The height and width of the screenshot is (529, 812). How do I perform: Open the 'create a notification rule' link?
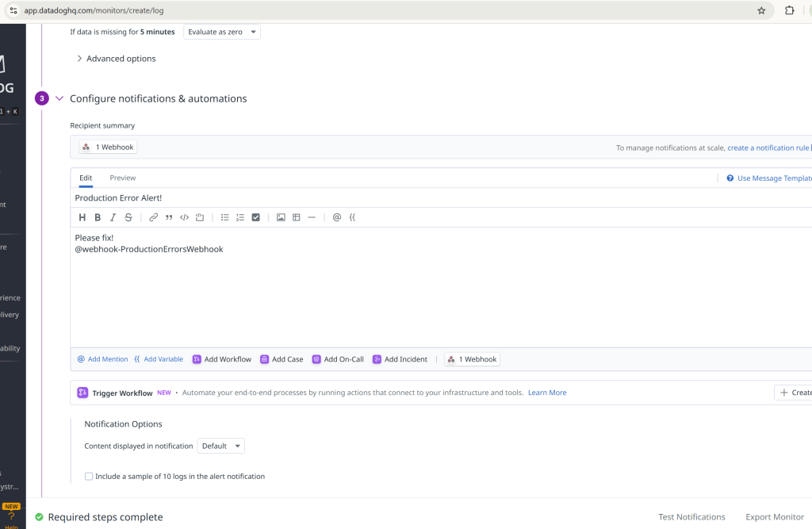click(768, 148)
